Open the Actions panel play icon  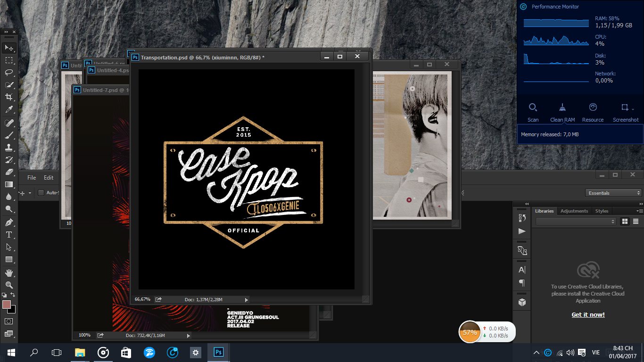(x=522, y=231)
